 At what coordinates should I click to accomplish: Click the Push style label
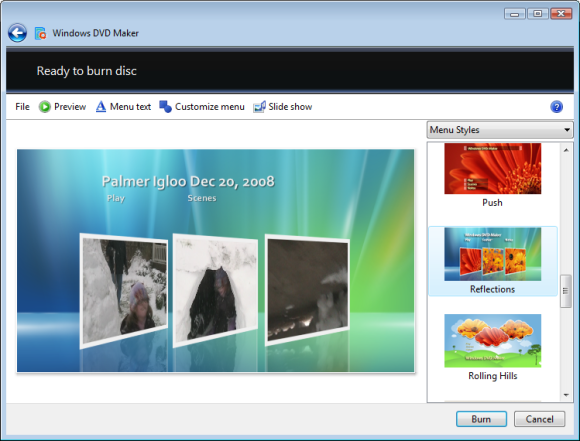tap(492, 203)
